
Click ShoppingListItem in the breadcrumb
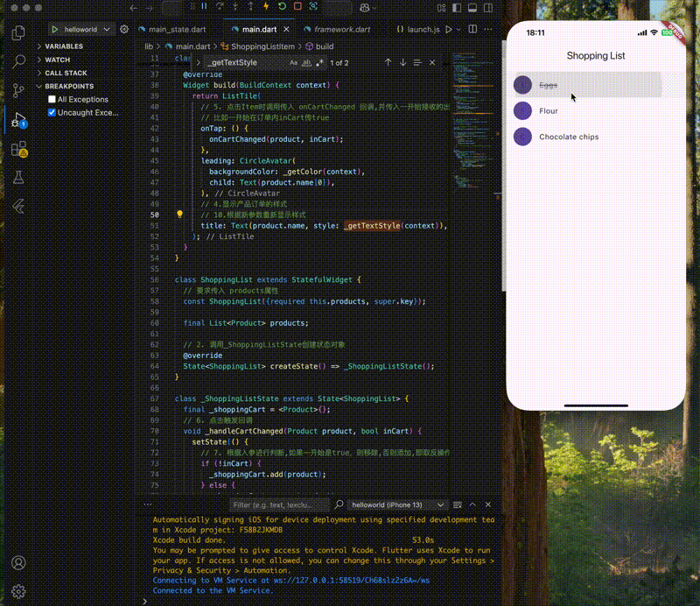tap(263, 46)
